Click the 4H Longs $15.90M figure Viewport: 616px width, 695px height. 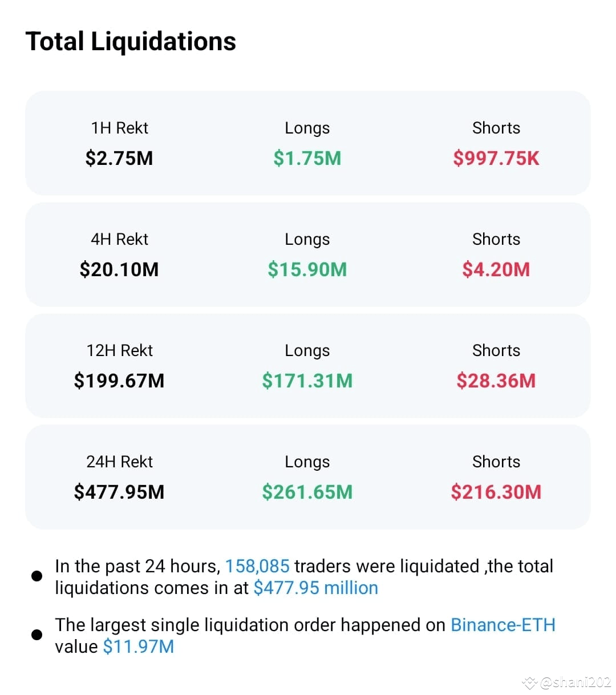tap(307, 269)
